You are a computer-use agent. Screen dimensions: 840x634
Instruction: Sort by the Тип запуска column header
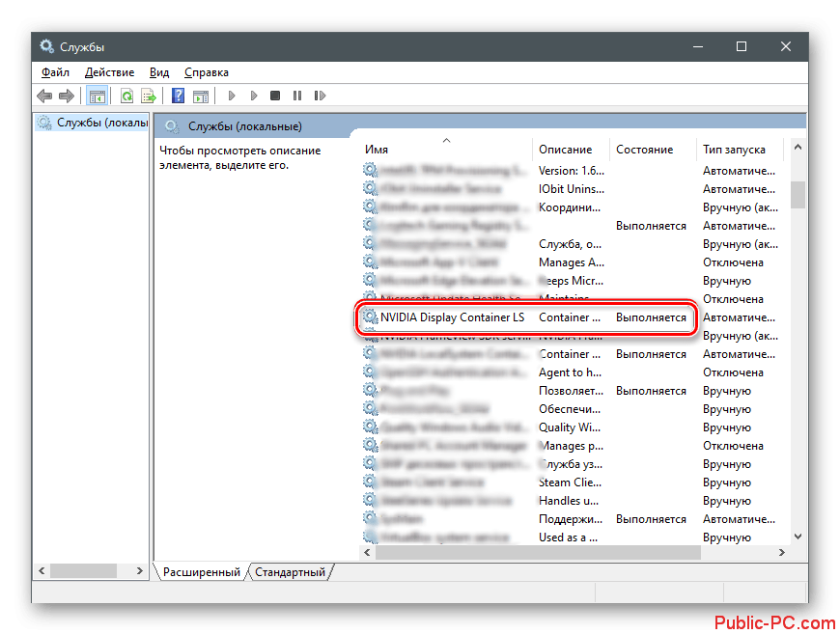(734, 150)
